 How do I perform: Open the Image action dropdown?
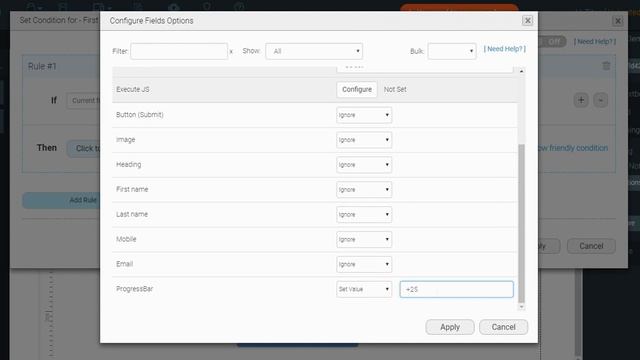(364, 140)
